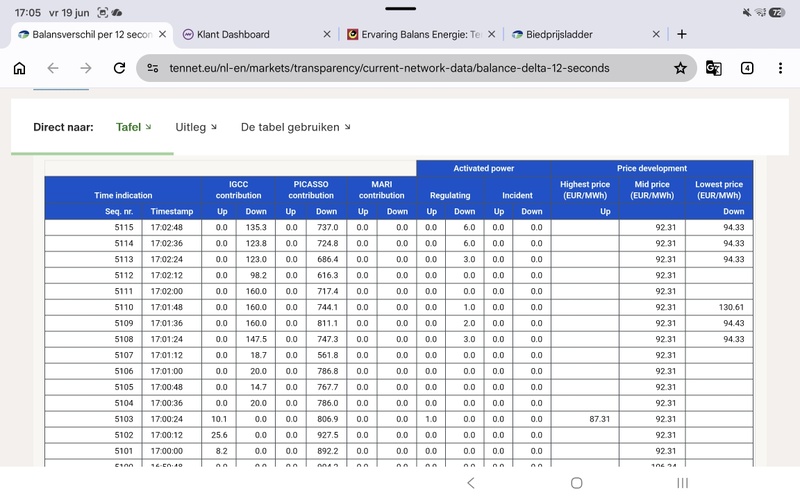Click the Price development header

(652, 168)
